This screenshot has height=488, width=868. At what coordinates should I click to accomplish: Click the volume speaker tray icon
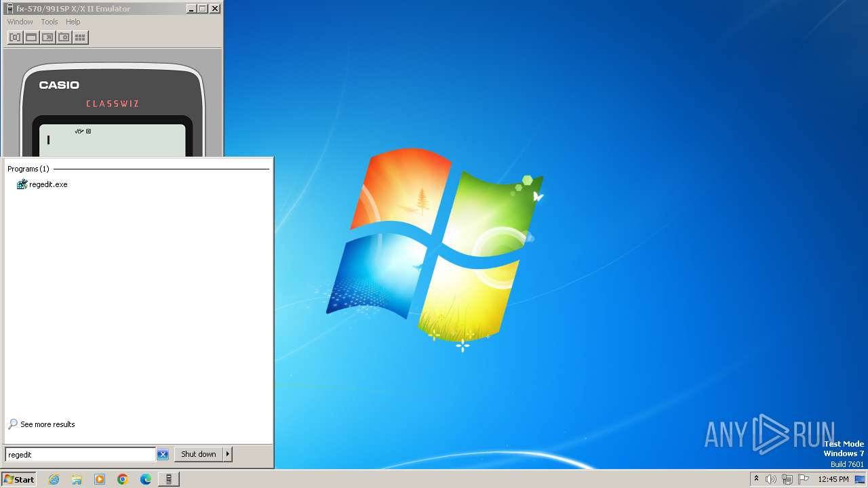click(771, 479)
